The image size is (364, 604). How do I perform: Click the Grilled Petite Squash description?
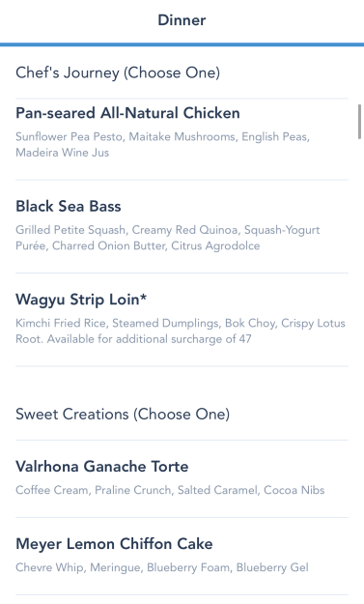tap(168, 238)
